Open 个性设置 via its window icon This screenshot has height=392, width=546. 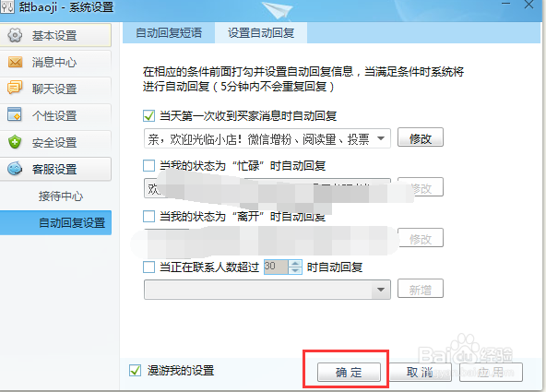coord(15,114)
